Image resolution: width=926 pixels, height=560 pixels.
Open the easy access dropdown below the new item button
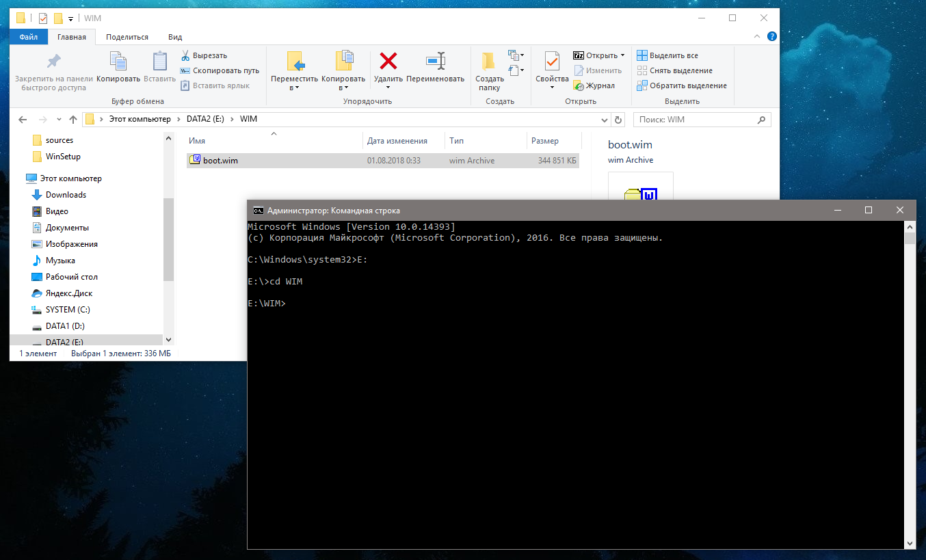point(516,70)
